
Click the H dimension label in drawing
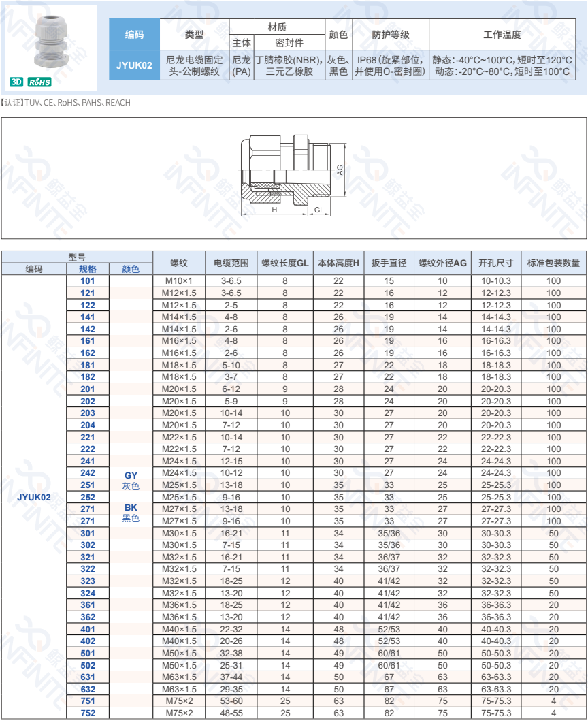pos(274,210)
